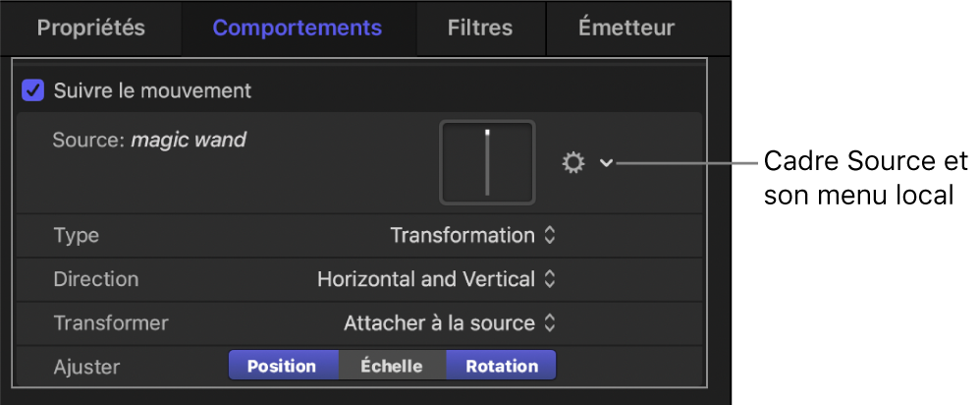Click the Suivre le mouvement behavior title
The image size is (980, 405).
pos(152,90)
